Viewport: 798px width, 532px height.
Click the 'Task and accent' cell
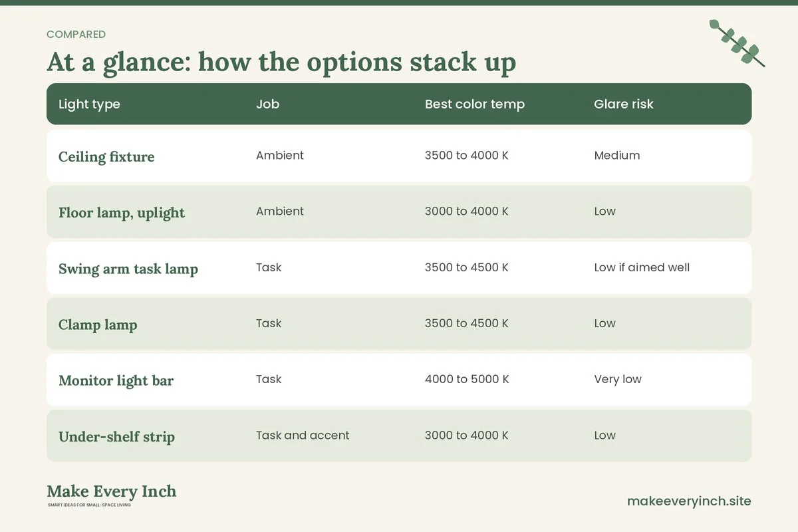pos(303,436)
